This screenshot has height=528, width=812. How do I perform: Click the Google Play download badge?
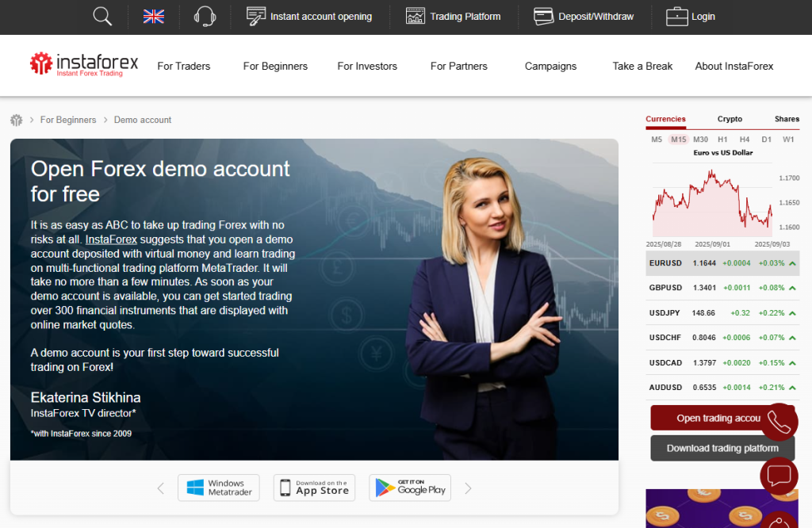(x=410, y=488)
